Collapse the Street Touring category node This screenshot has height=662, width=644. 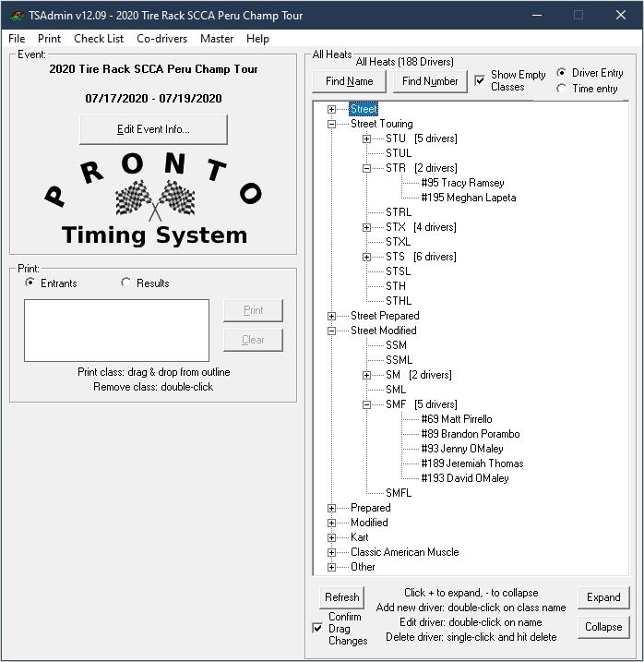click(332, 124)
